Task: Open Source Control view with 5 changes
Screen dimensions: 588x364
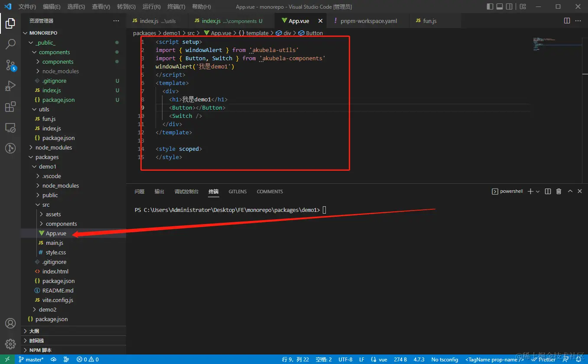Action: pyautogui.click(x=10, y=65)
